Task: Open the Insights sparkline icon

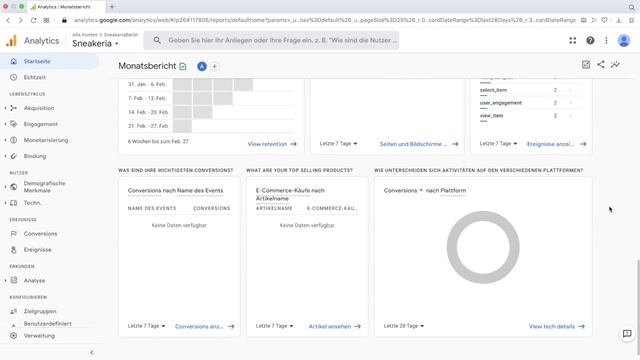Action: 615,64
